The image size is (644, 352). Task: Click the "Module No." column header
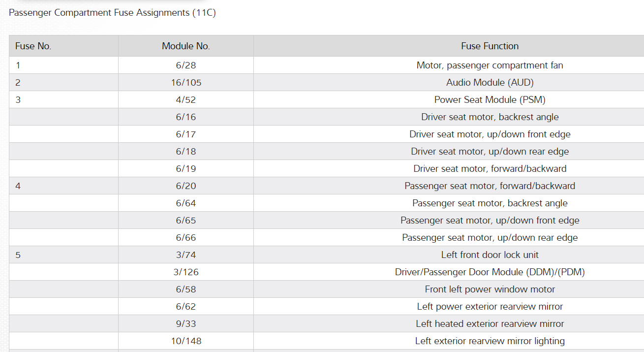(186, 46)
